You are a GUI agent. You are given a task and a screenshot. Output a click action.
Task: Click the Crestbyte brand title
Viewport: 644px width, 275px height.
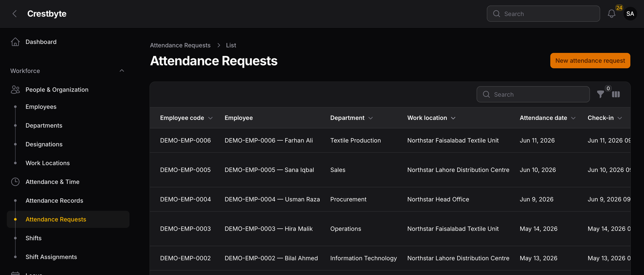(47, 14)
